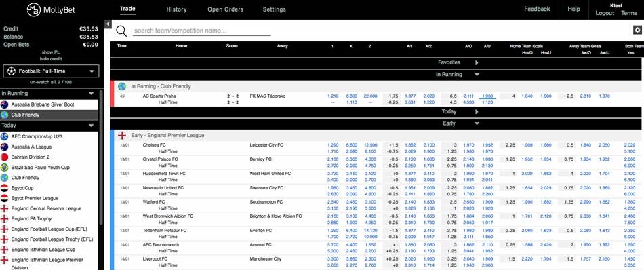Screen dimensions: 644x270
Task: Click Manchester City away team name
Action: (265, 259)
